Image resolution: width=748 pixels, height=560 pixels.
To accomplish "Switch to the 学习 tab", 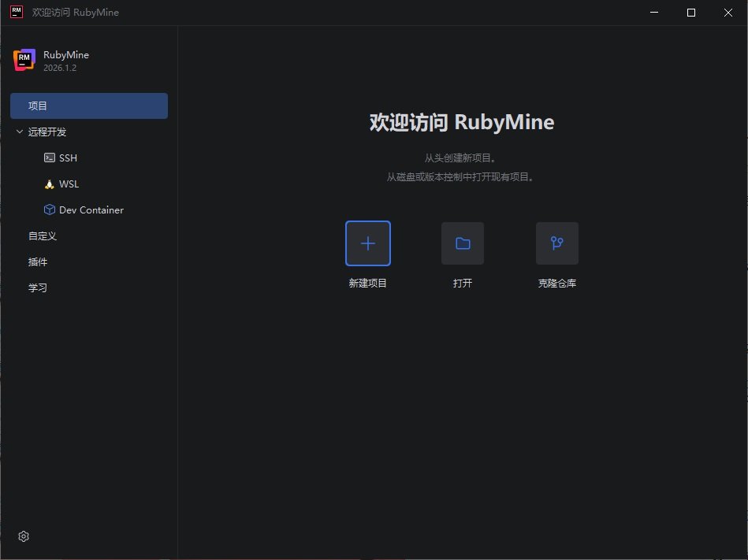I will 38,287.
